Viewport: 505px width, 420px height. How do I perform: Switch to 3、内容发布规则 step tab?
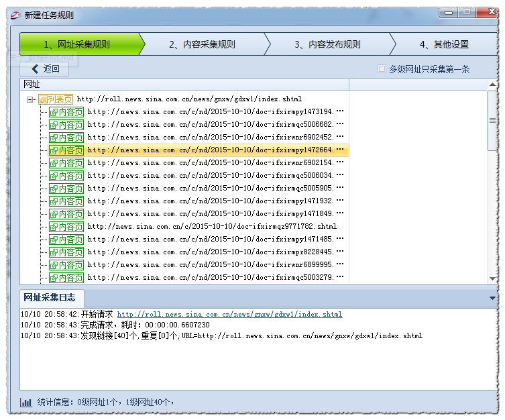coord(327,45)
